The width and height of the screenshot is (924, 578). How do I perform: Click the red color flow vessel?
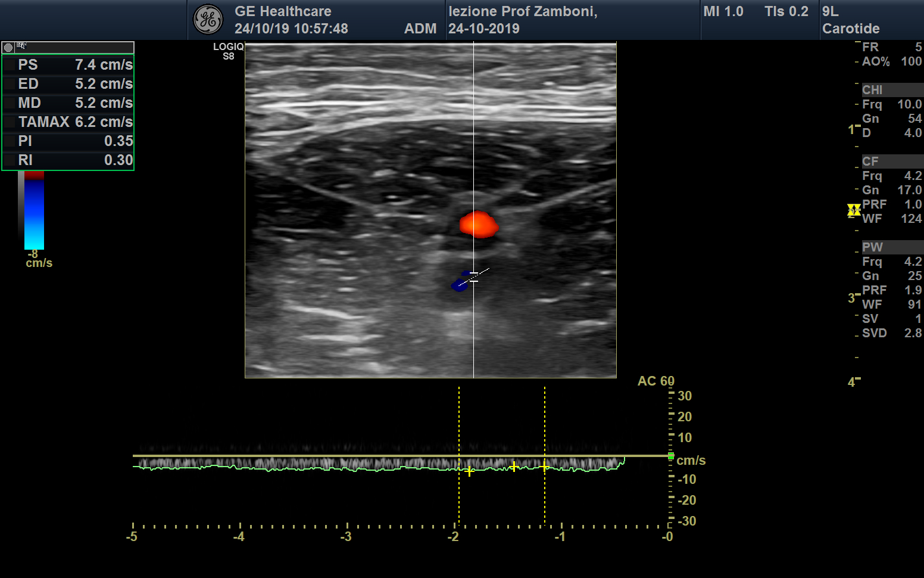point(478,225)
